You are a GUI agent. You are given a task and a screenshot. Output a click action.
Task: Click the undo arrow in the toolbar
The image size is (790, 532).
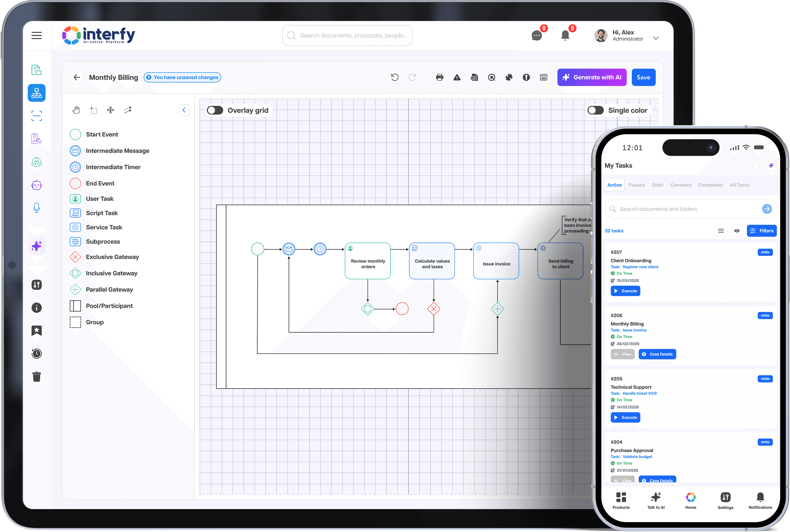click(394, 77)
